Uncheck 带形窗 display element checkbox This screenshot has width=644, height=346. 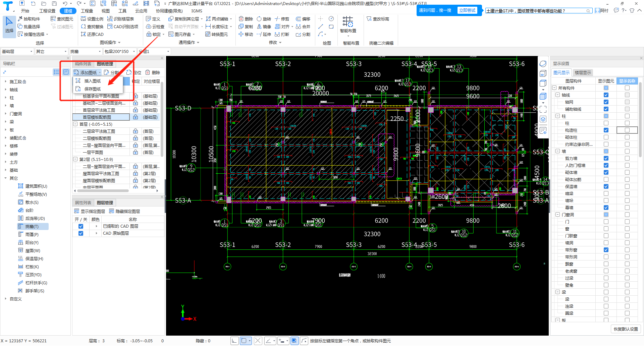coord(606,250)
